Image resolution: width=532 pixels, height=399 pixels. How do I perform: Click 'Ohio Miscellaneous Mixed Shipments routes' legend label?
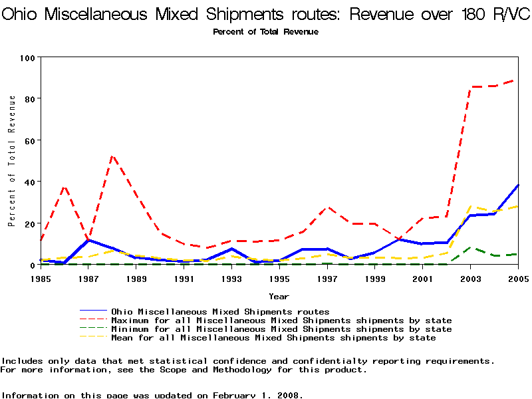pyautogui.click(x=220, y=311)
